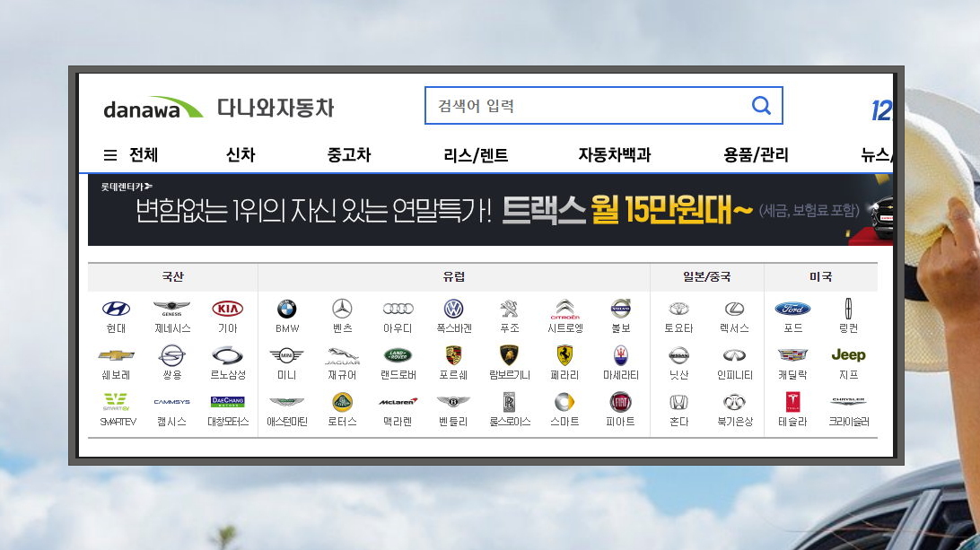This screenshot has height=550, width=980.
Task: Open the KIA brand logo
Action: click(228, 309)
